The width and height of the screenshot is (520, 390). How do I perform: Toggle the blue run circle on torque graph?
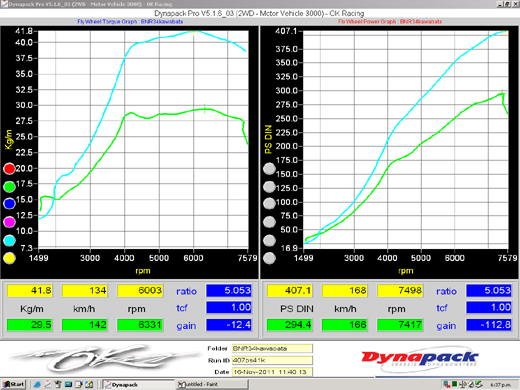click(x=9, y=203)
